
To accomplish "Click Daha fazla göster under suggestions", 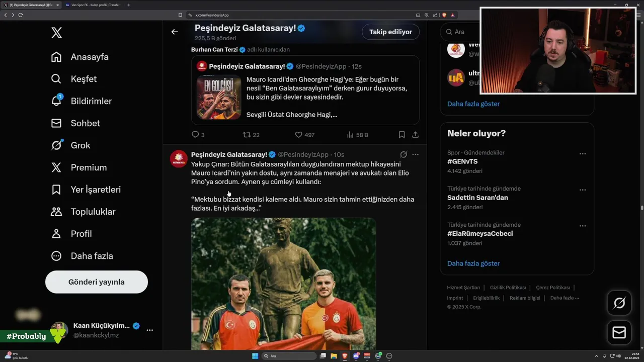I will tap(473, 104).
